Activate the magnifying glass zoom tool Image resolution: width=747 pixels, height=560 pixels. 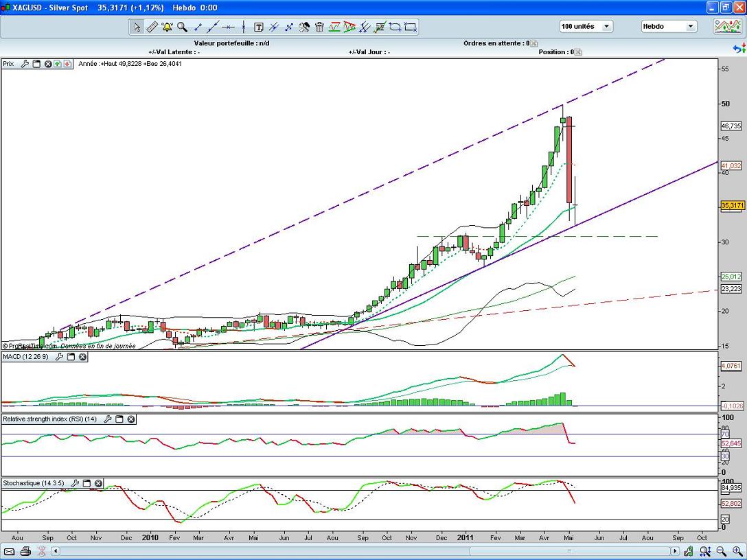click(x=182, y=27)
